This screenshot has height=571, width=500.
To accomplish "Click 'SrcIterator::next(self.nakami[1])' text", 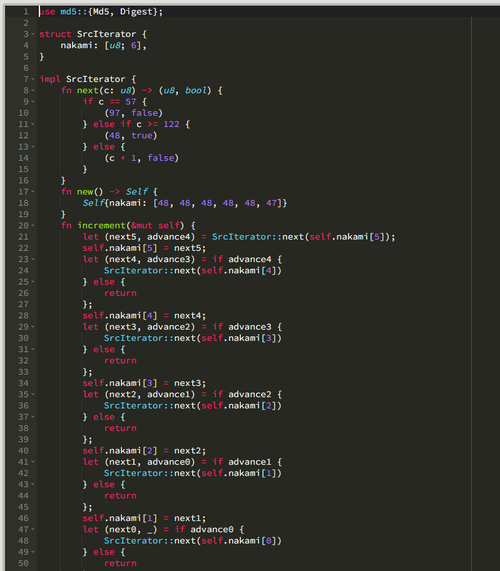I will tap(193, 473).
